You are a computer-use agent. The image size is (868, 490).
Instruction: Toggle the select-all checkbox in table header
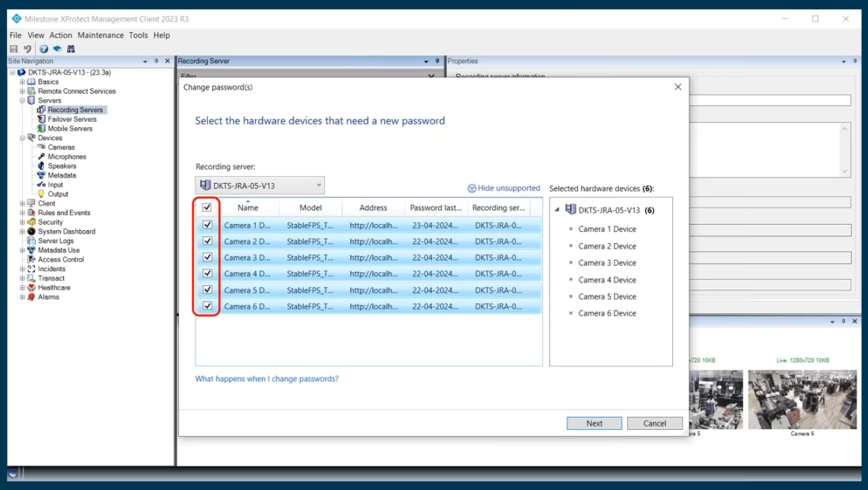tap(207, 207)
